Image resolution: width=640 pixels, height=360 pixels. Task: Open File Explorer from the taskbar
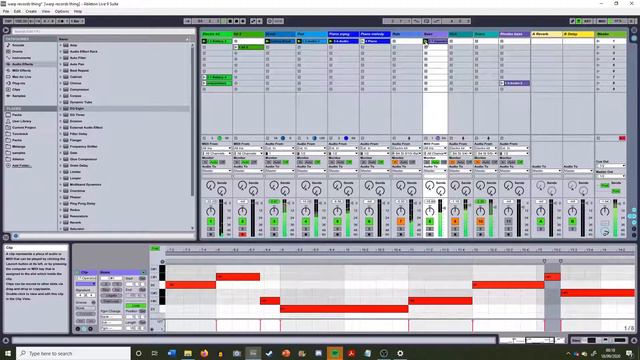pyautogui.click(x=188, y=353)
